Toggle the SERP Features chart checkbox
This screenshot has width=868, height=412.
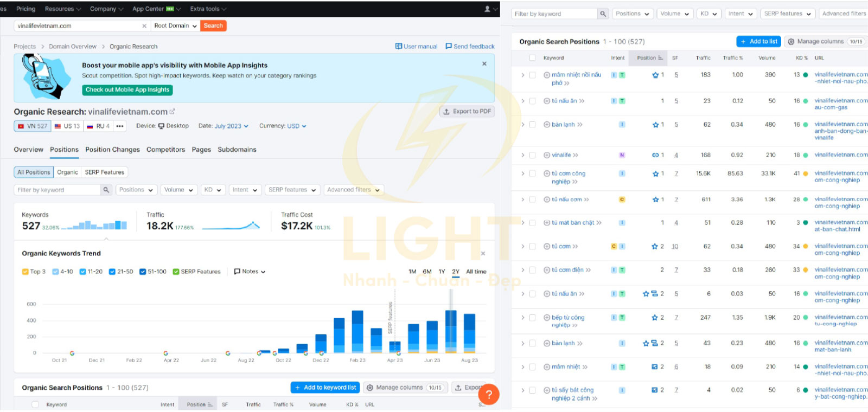click(176, 272)
